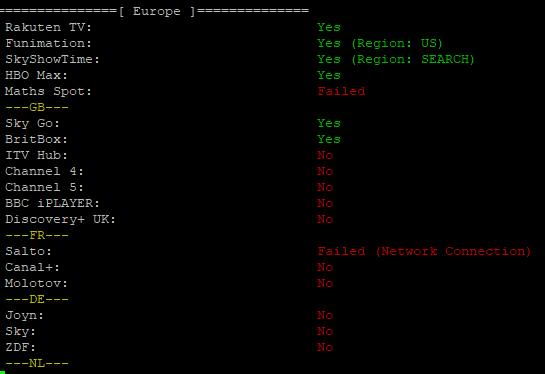Click the Channel 4 label

(x=44, y=171)
